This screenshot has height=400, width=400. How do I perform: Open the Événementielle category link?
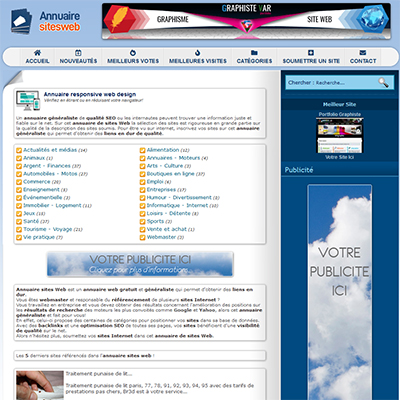(43, 197)
